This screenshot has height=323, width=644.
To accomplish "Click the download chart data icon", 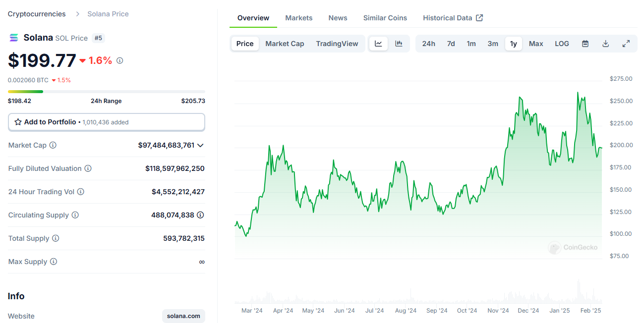I will pyautogui.click(x=605, y=44).
